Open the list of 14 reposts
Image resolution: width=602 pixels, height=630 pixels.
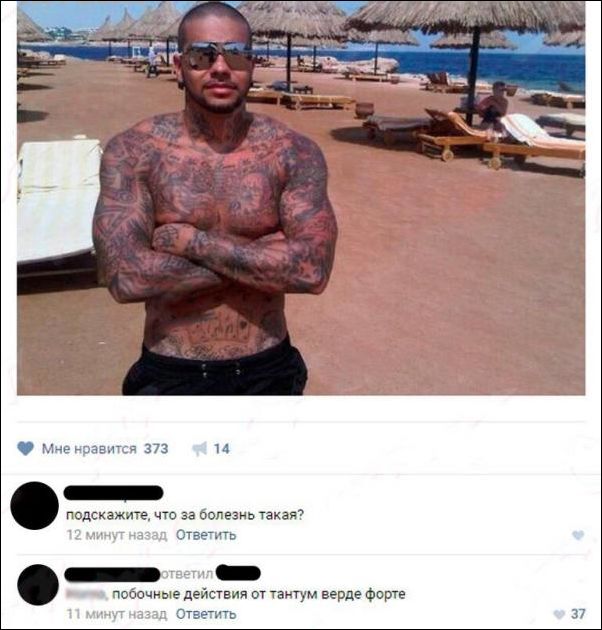coord(221,448)
